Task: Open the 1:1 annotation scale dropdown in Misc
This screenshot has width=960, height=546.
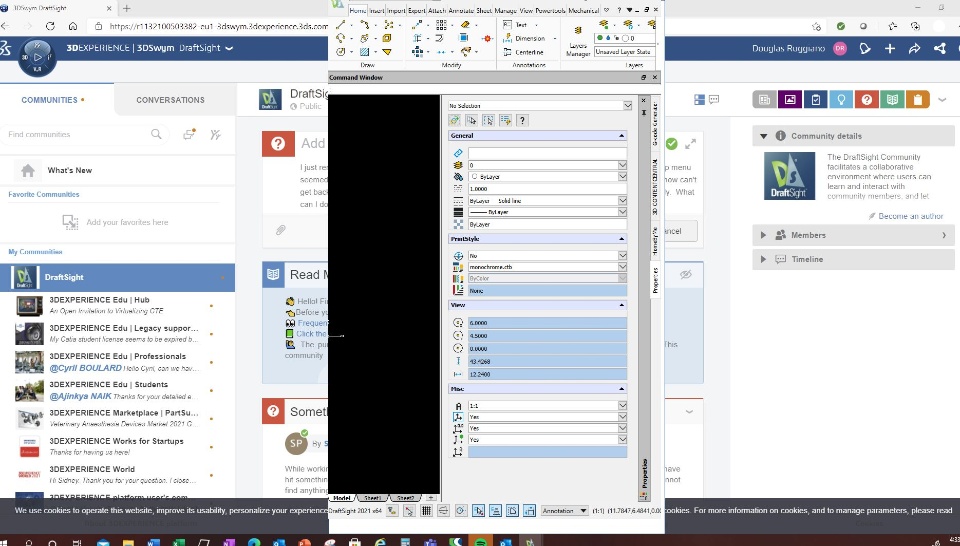Action: [547, 406]
